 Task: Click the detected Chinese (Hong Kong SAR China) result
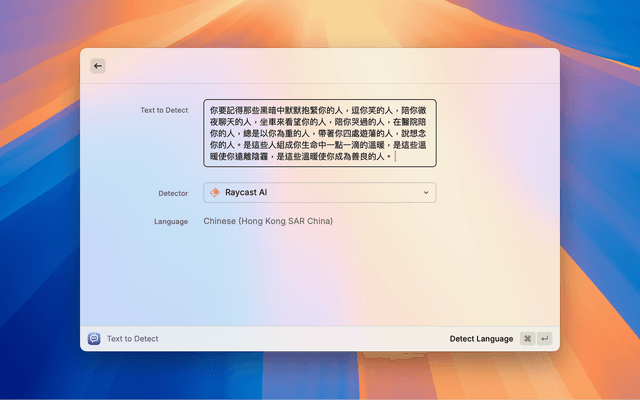(x=268, y=221)
